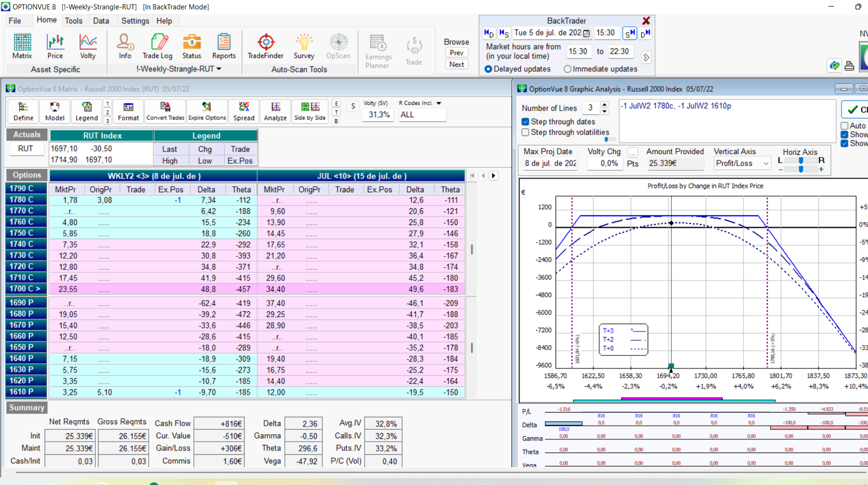The image size is (868, 485).
Task: Open the Status icon
Action: (x=192, y=46)
